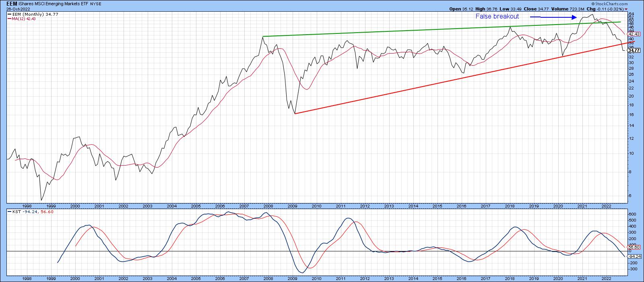The width and height of the screenshot is (644, 282).
Task: Select the MA(12) legend entry
Action: click(23, 19)
